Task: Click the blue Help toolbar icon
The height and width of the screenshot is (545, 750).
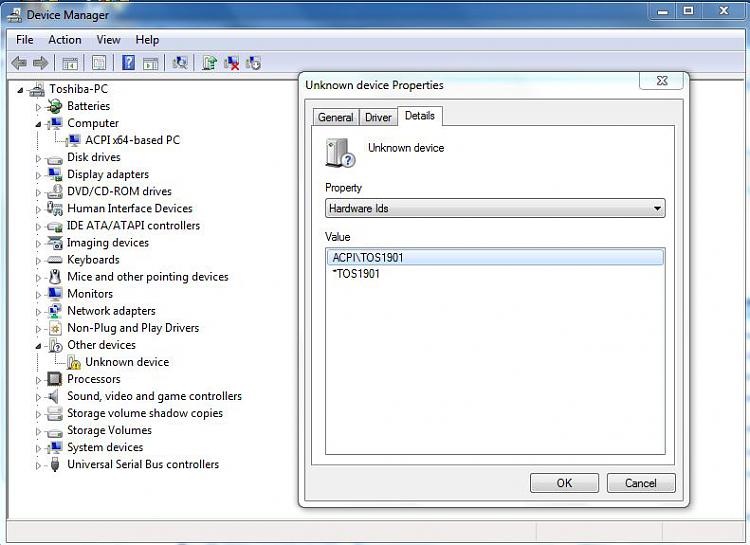Action: [128, 63]
